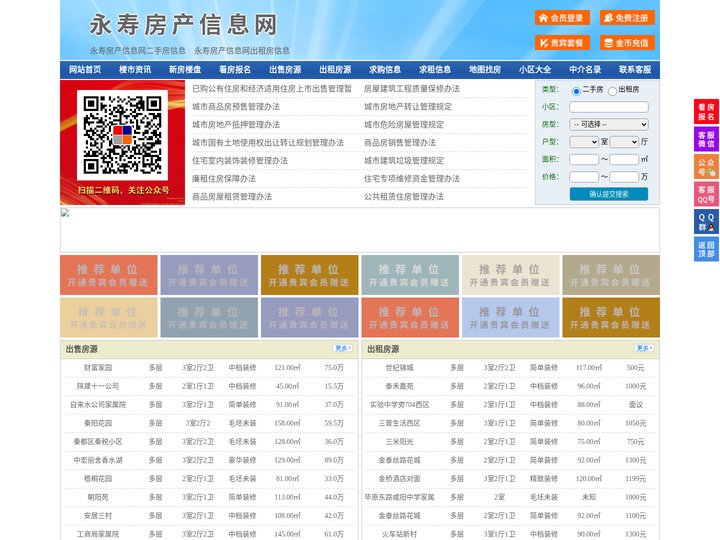The image size is (720, 540).
Task: Click the minimum 价格 input field
Action: (584, 177)
